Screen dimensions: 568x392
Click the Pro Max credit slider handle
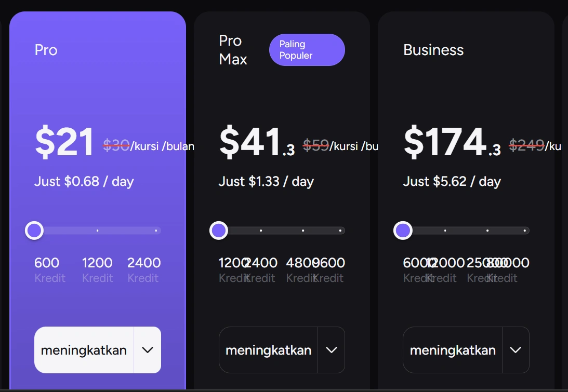click(x=219, y=230)
